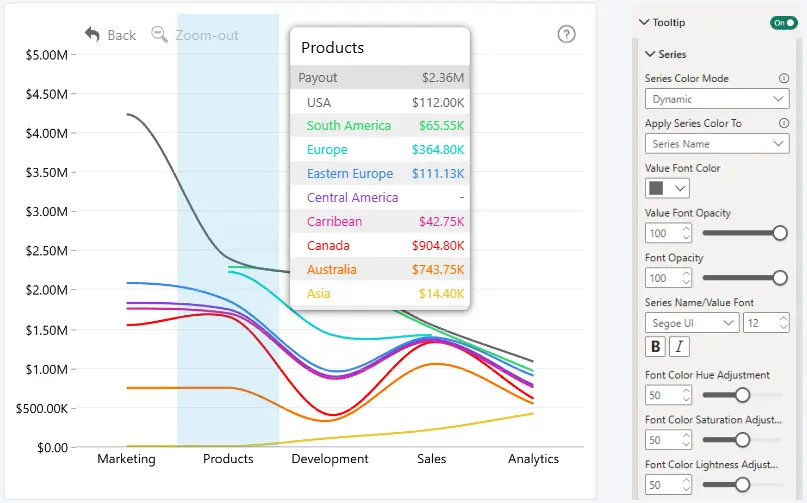Click Canada $904.80K tooltip row
This screenshot has width=807, height=503.
coord(380,246)
